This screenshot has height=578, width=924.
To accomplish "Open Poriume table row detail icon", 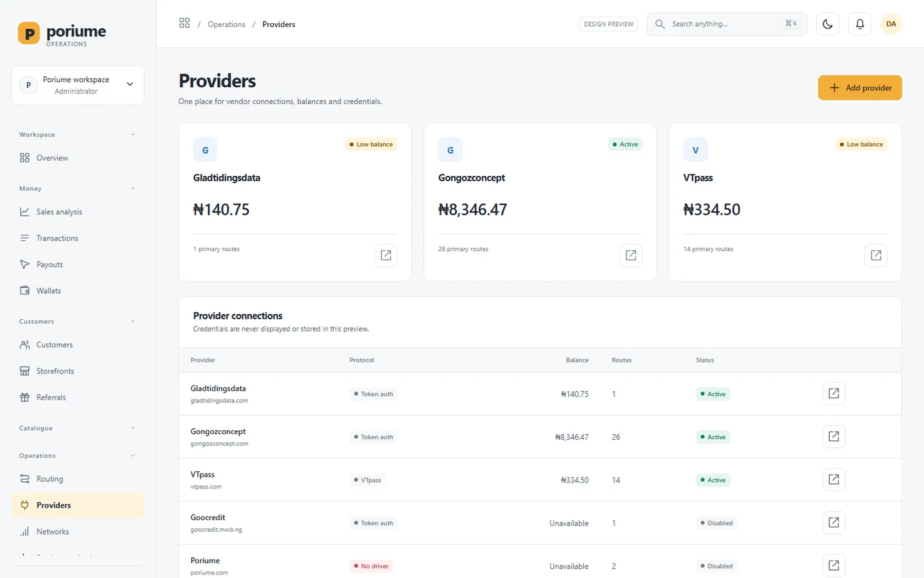I will (x=834, y=565).
